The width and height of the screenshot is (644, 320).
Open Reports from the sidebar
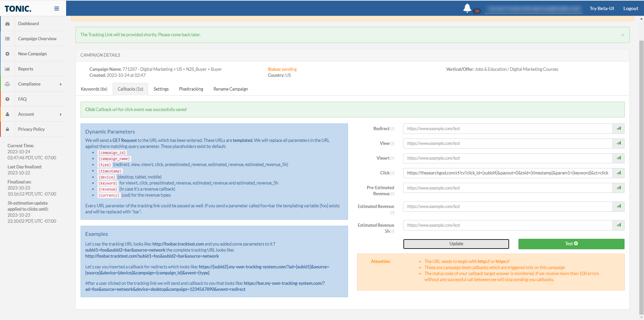tap(26, 69)
